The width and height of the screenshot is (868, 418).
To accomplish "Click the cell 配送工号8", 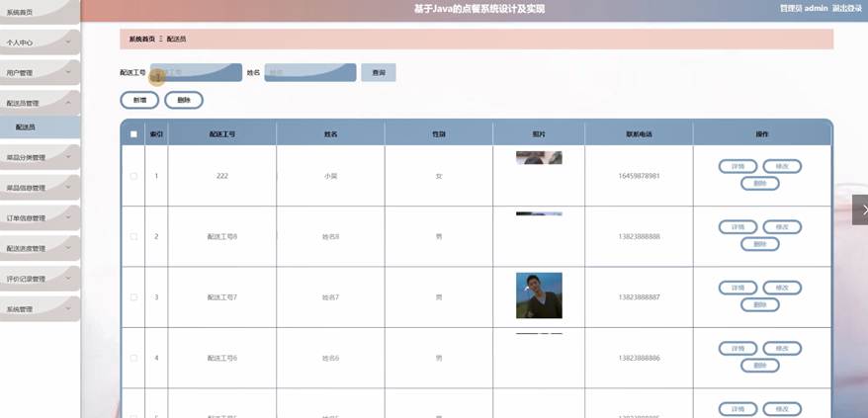I will point(222,236).
